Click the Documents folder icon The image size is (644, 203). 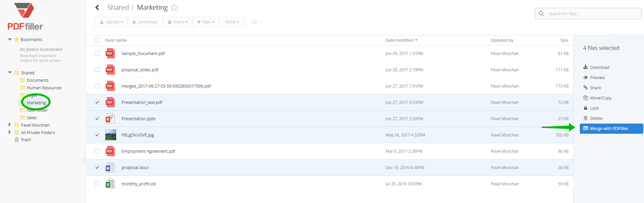(22, 80)
